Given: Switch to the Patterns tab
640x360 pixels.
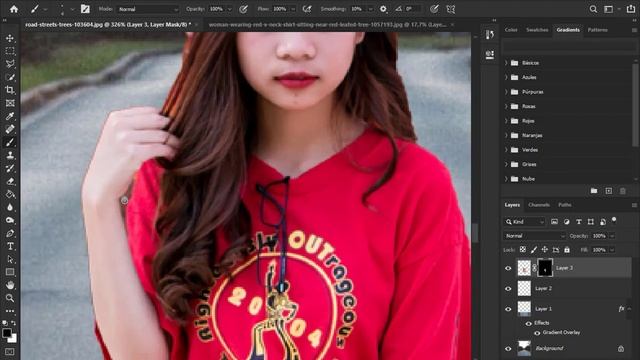Looking at the screenshot, I should [x=598, y=30].
